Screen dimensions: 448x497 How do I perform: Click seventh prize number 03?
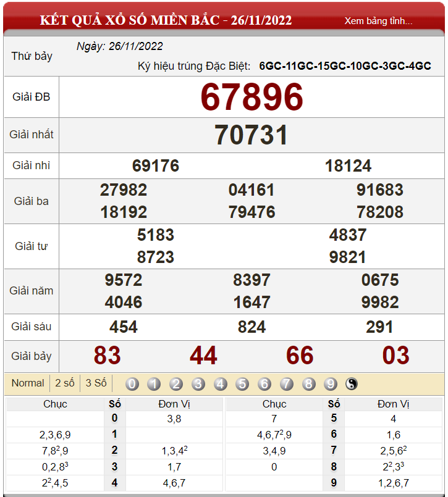(395, 355)
